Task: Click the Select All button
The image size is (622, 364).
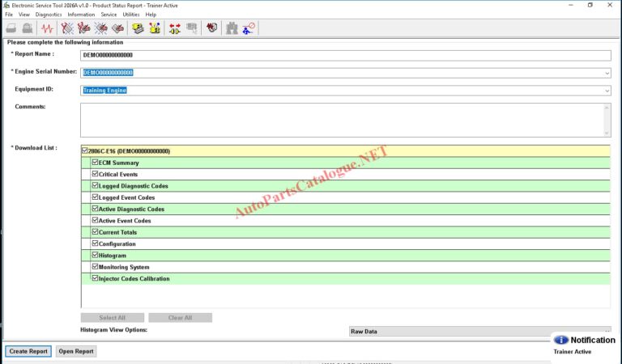Action: (113, 318)
